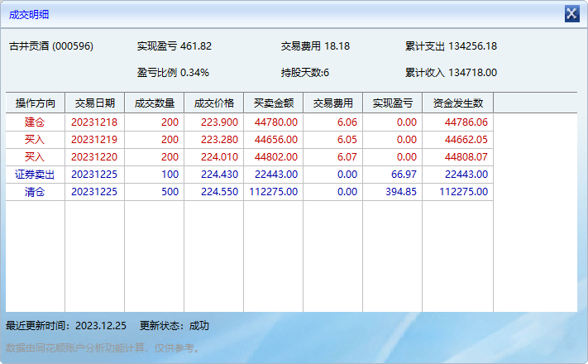
Task: Close the 成交明细 dialog window
Action: point(571,13)
